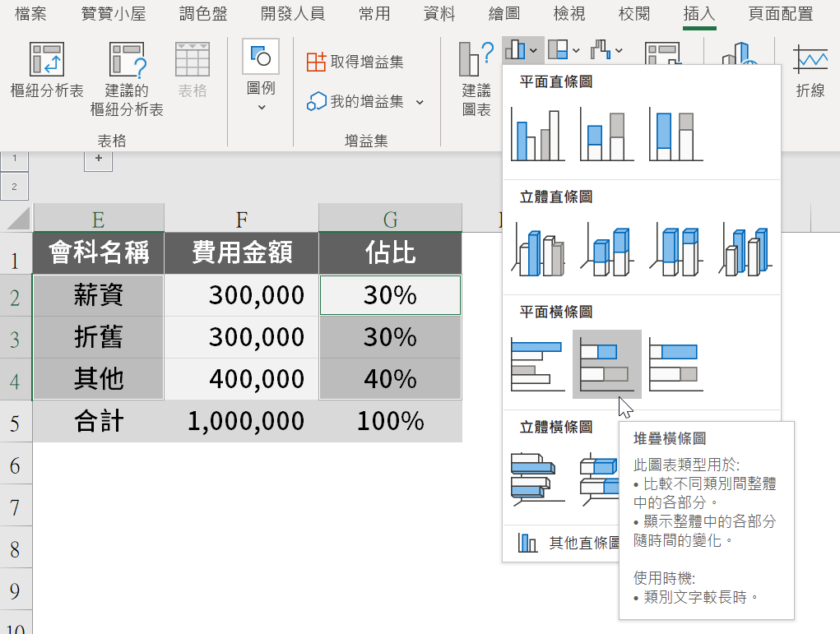The height and width of the screenshot is (634, 840).
Task: Open 建議的樞紐分析表 recommended pivot tables
Action: coord(127,79)
